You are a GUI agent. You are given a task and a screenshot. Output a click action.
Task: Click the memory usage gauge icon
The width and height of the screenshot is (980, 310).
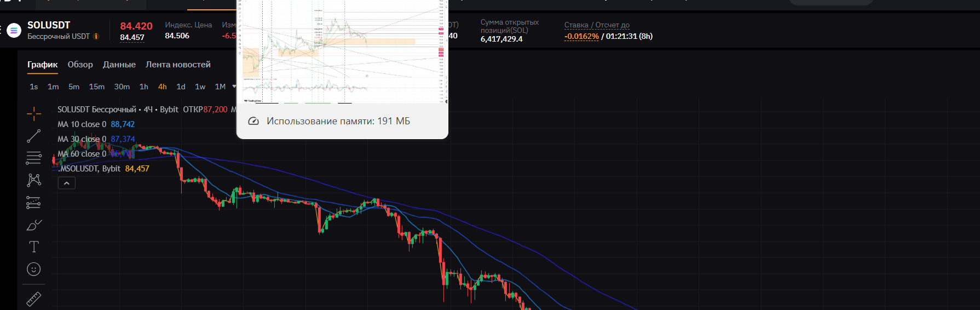[x=253, y=121]
